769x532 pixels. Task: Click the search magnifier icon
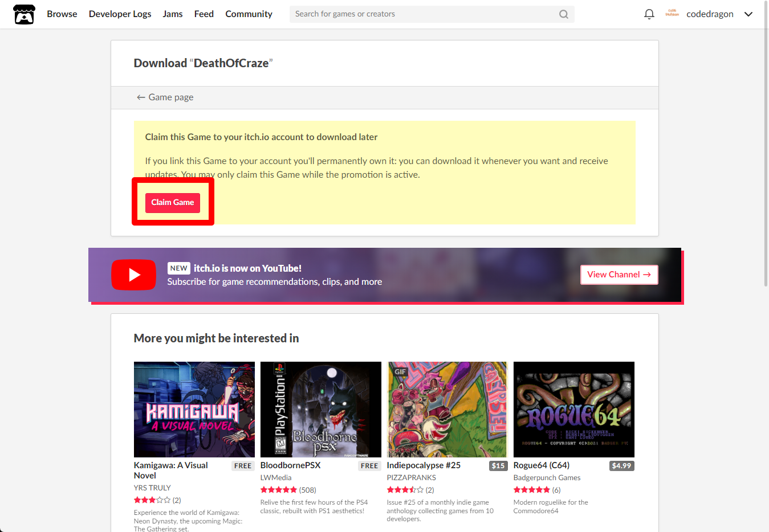pos(563,14)
